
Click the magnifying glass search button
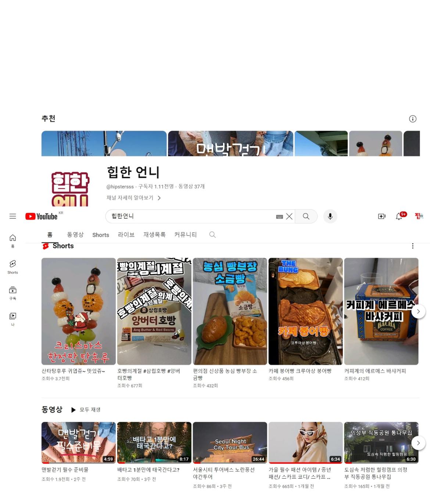point(306,216)
